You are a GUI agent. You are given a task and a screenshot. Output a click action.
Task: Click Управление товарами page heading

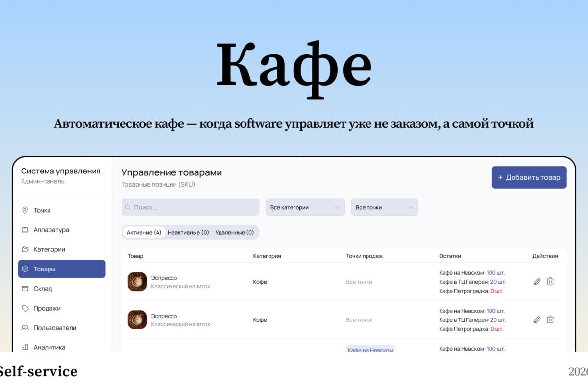(171, 172)
